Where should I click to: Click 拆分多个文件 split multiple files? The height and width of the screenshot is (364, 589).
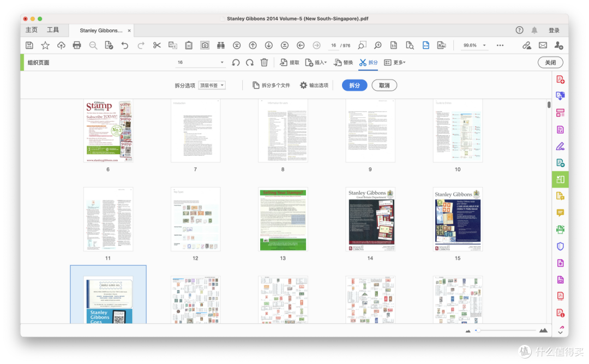click(271, 86)
